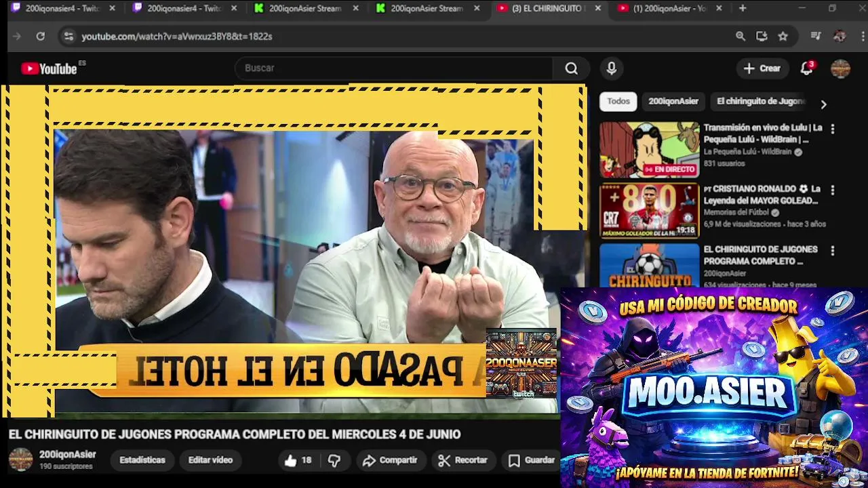Image resolution: width=868 pixels, height=488 pixels.
Task: Open the browser zoom magnifier icon
Action: click(741, 37)
